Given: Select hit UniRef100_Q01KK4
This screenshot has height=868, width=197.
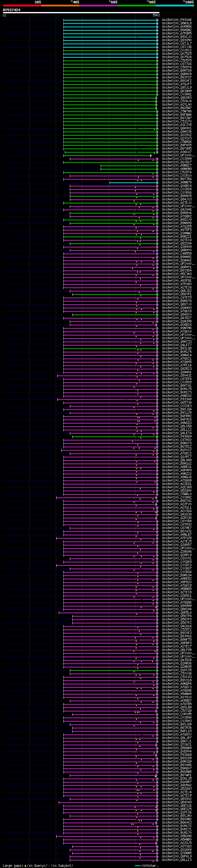Looking at the screenshot, I should pyautogui.click(x=177, y=850).
